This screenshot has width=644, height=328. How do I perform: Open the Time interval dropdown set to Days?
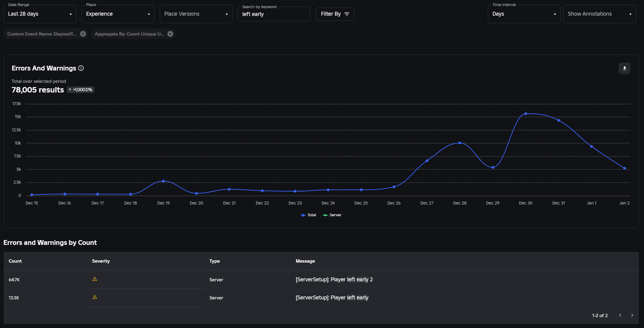pos(524,14)
